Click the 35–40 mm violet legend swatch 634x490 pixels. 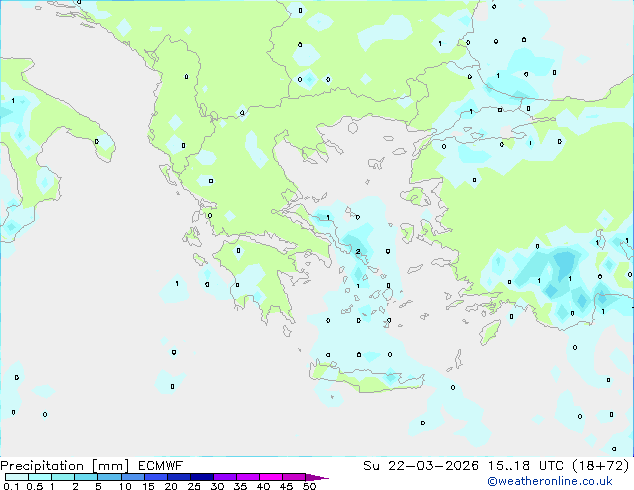coord(248,477)
